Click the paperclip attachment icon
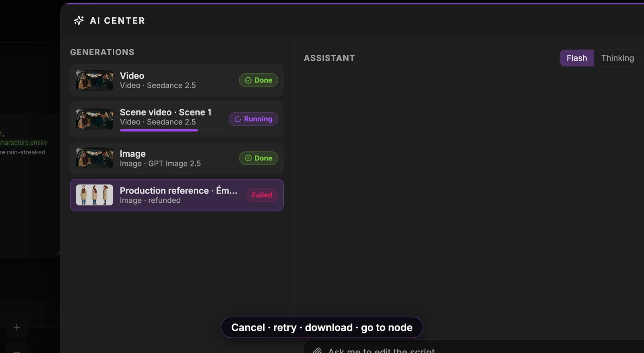The image size is (644, 353). (317, 351)
